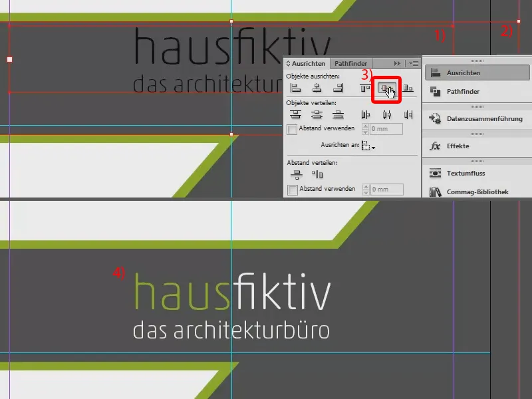This screenshot has width=532, height=399.
Task: Click stepper beside Abstand verteilen spacing field
Action: click(366, 190)
